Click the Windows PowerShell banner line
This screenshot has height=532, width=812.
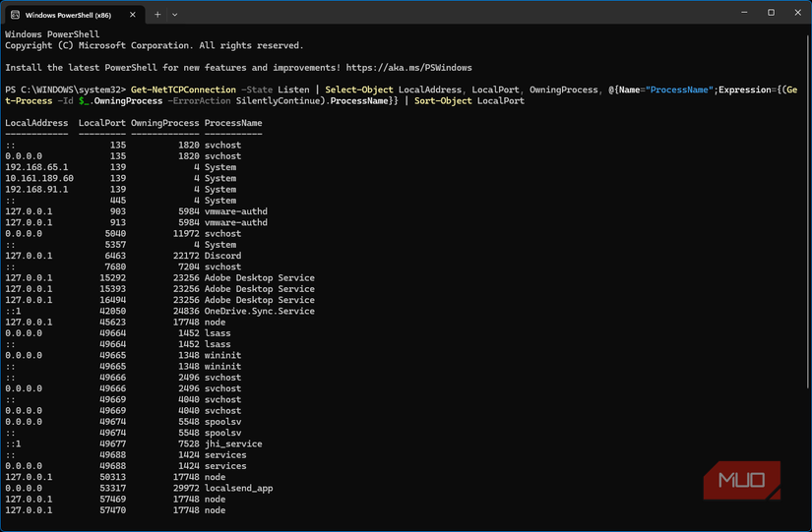pos(52,34)
